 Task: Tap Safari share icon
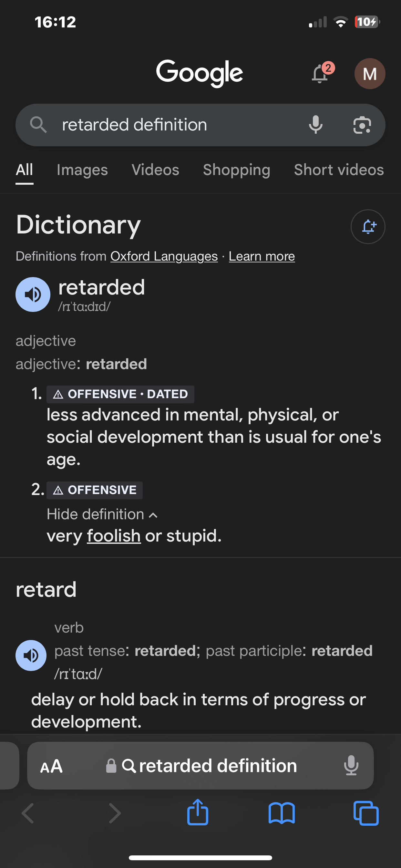(x=198, y=812)
